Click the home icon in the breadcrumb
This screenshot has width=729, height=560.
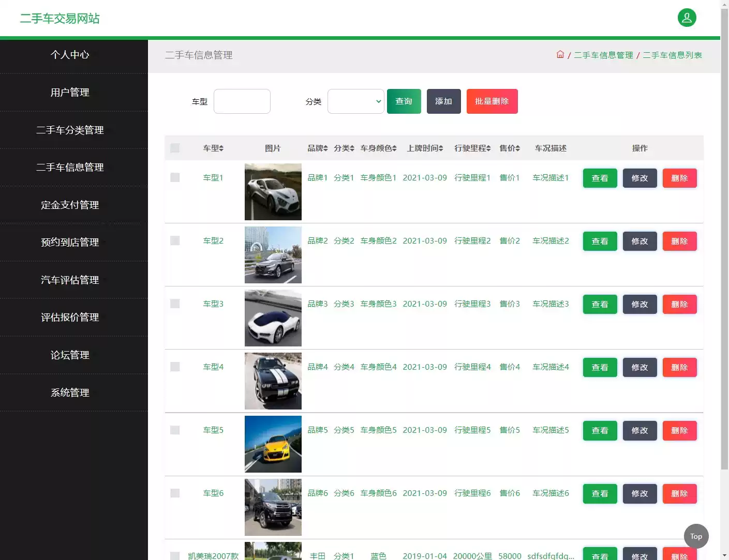click(x=560, y=54)
